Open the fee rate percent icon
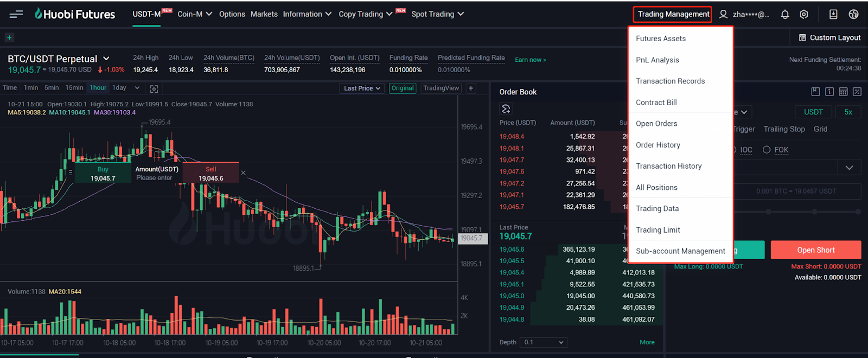Image resolution: width=868 pixels, height=358 pixels. [x=857, y=92]
